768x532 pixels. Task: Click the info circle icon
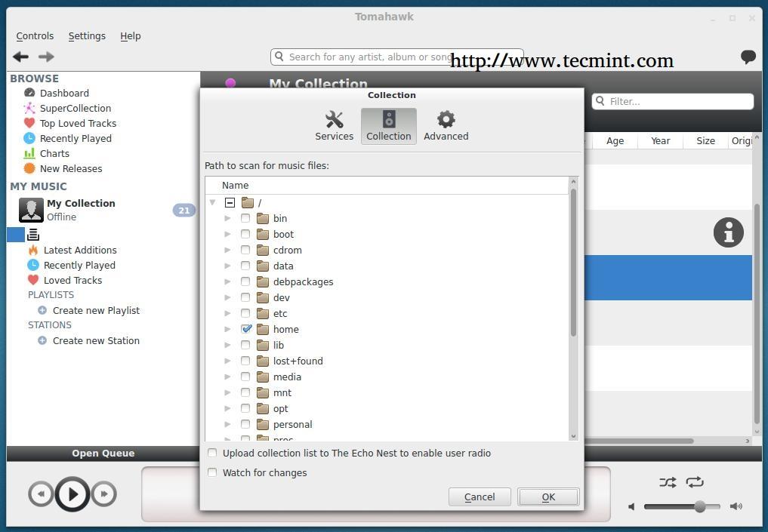pos(728,232)
